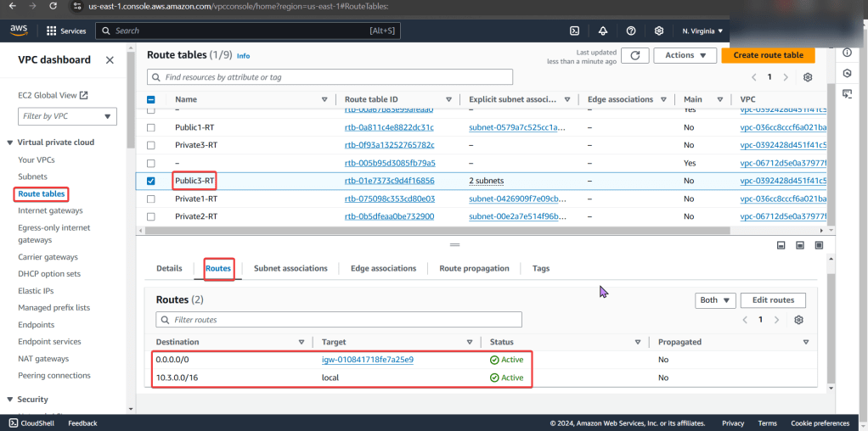Refresh the route tables list
This screenshot has height=431, width=868.
[634, 55]
